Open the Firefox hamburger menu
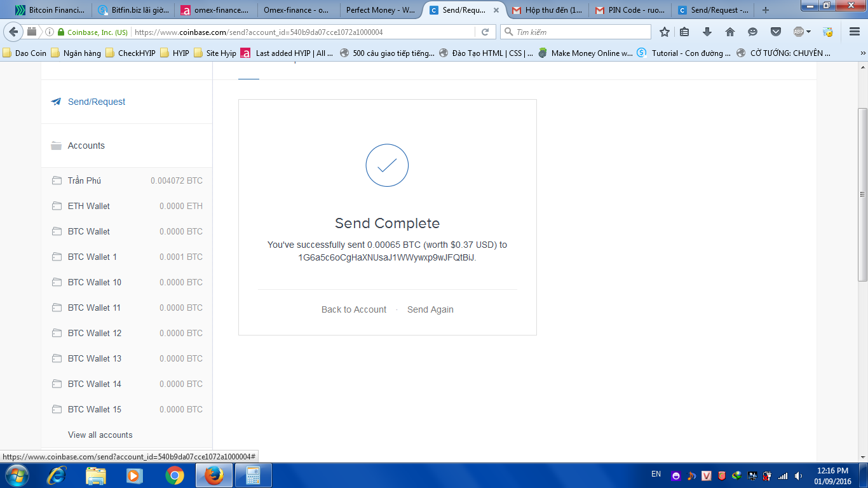This screenshot has height=488, width=868. click(x=855, y=32)
